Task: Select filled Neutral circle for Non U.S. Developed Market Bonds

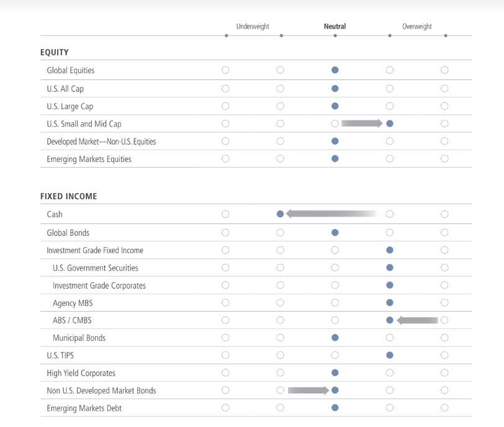Action: click(x=335, y=390)
